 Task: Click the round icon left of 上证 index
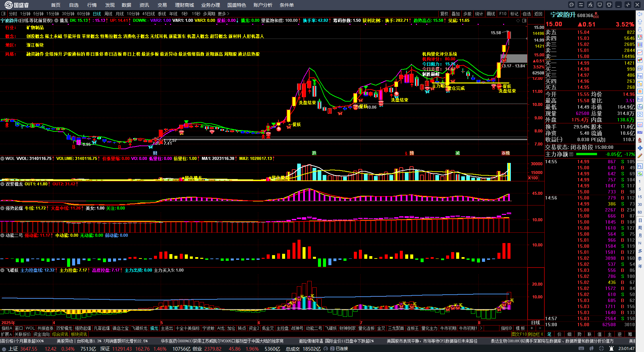4,349
